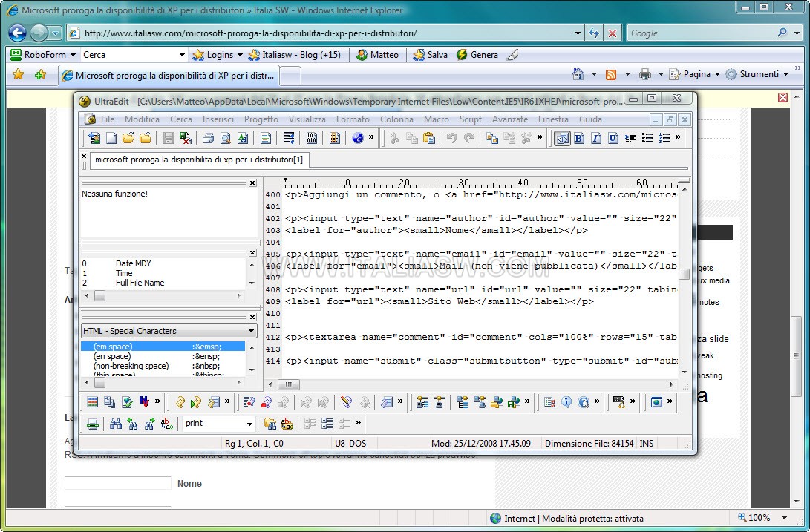Toggle Underline formatting button
This screenshot has width=810, height=532.
(613, 138)
